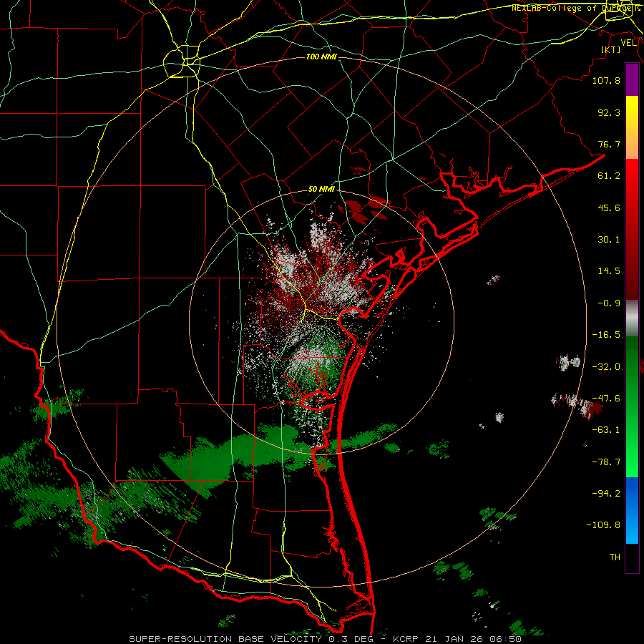
Task: Click the -78.7 legend value
Action: [x=606, y=462]
